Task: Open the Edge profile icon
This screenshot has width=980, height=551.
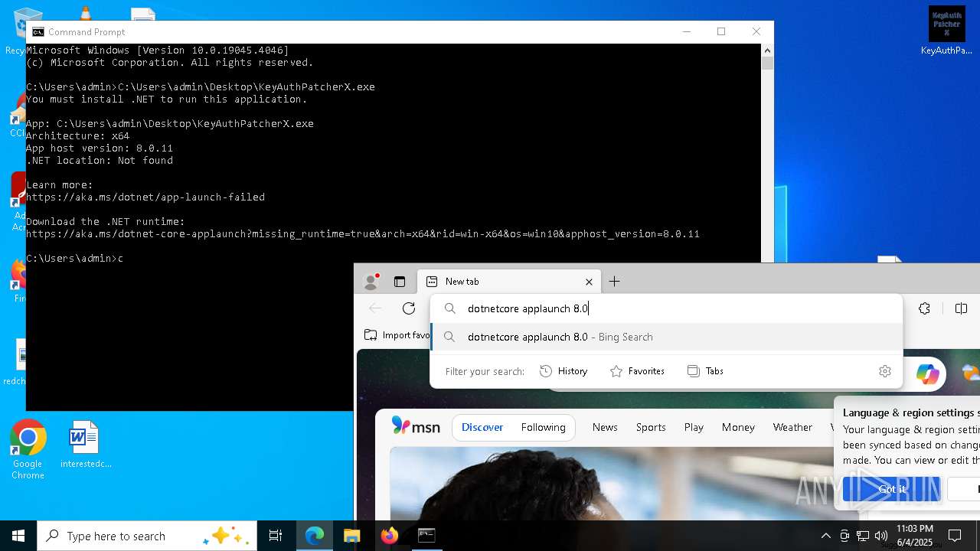Action: pos(371,282)
